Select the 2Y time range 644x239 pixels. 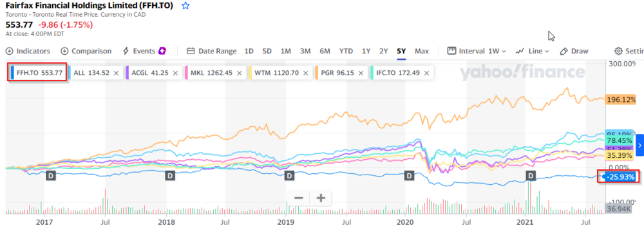[x=384, y=52]
